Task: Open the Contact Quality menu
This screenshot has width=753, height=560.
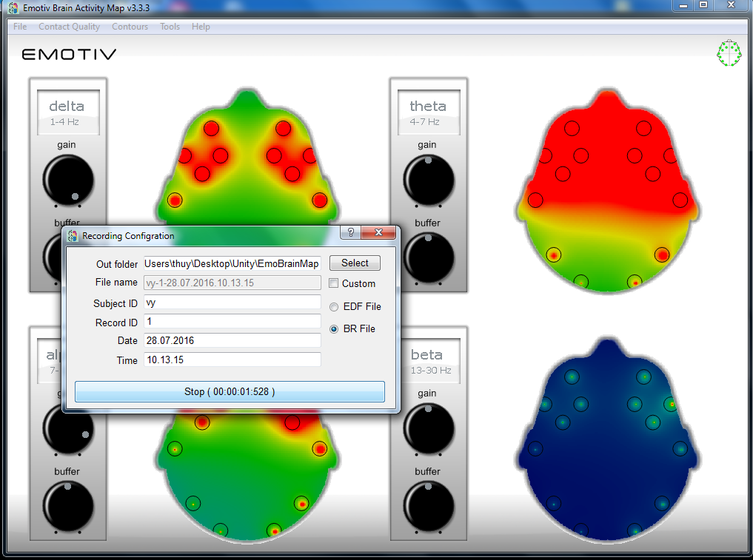Action: pyautogui.click(x=69, y=27)
